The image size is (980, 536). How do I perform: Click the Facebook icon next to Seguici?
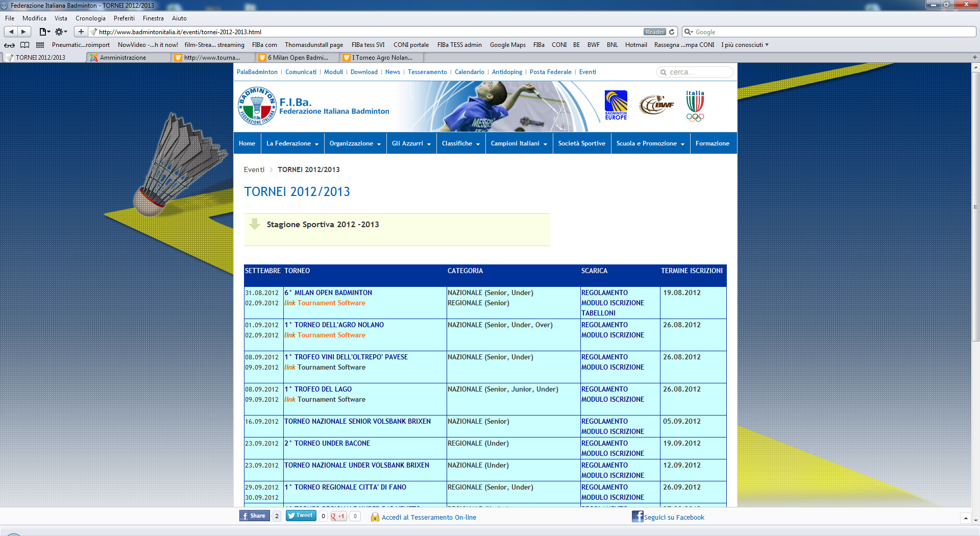coord(638,517)
